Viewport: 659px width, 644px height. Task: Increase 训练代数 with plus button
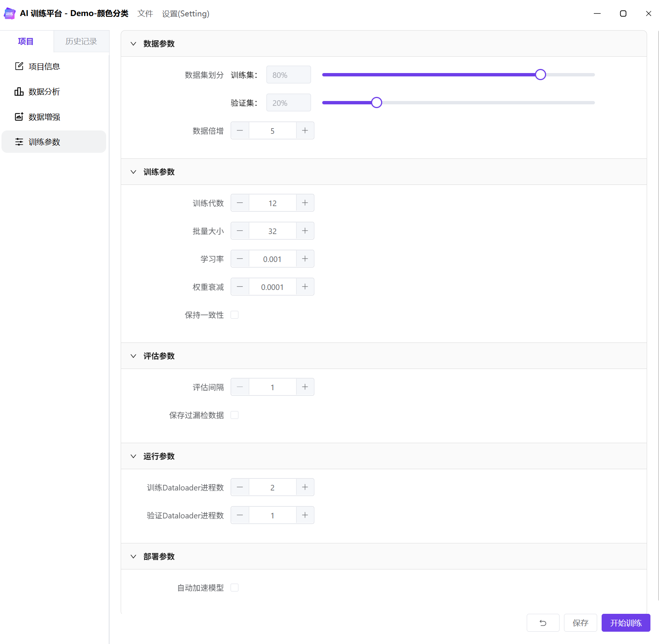tap(305, 203)
